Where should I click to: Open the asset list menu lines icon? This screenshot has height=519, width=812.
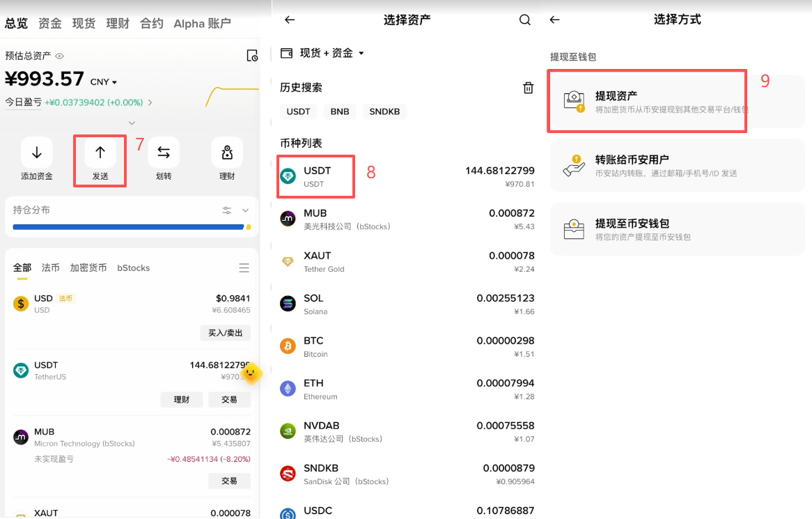244,268
